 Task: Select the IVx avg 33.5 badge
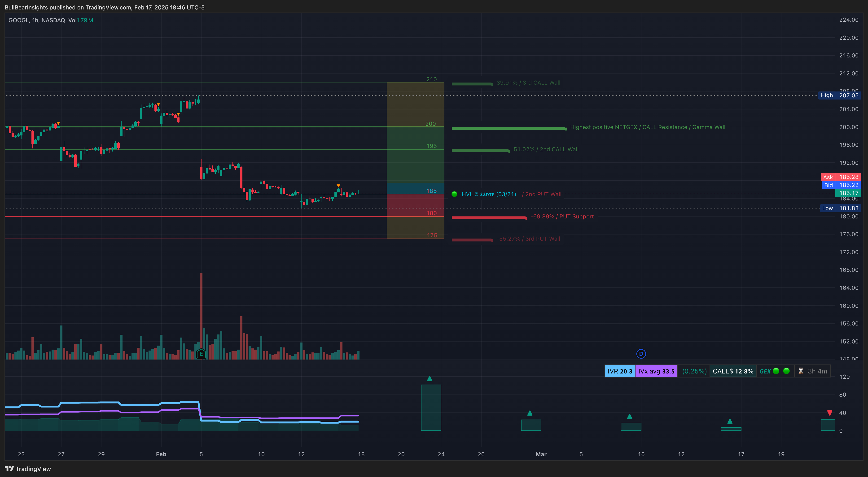656,371
